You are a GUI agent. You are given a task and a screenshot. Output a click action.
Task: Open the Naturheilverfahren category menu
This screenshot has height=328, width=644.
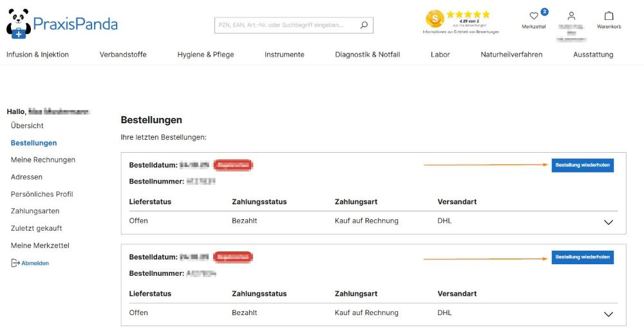pyautogui.click(x=511, y=55)
